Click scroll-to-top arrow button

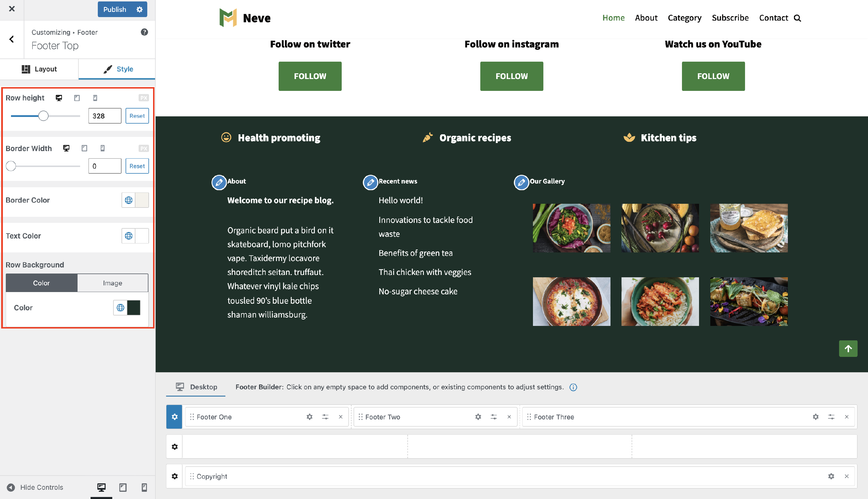point(848,348)
